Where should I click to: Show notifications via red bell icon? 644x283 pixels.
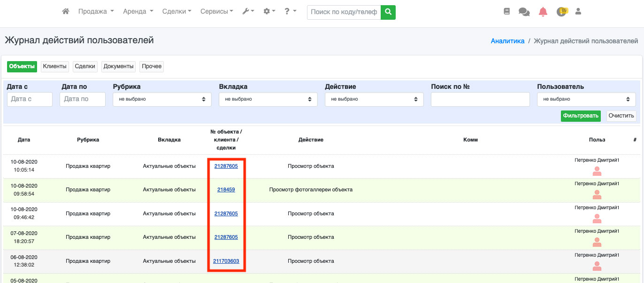click(543, 12)
